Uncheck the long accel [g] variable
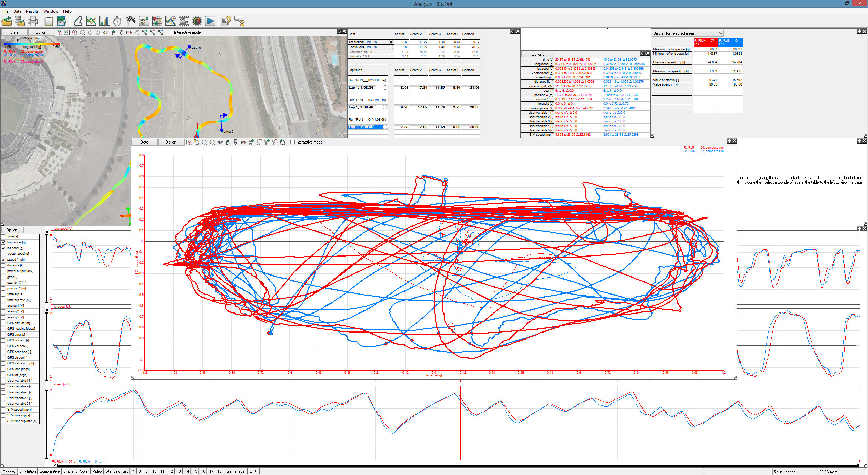 [x=4, y=242]
